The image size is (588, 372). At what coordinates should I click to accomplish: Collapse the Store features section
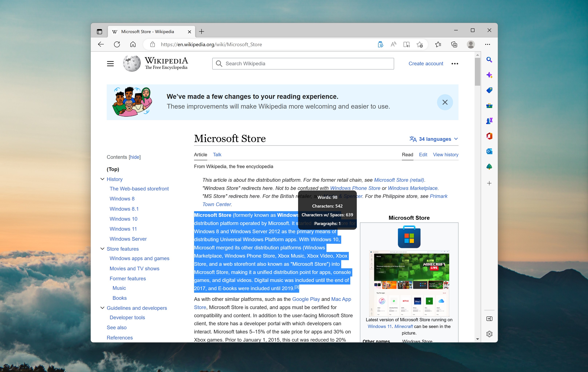[x=102, y=249]
